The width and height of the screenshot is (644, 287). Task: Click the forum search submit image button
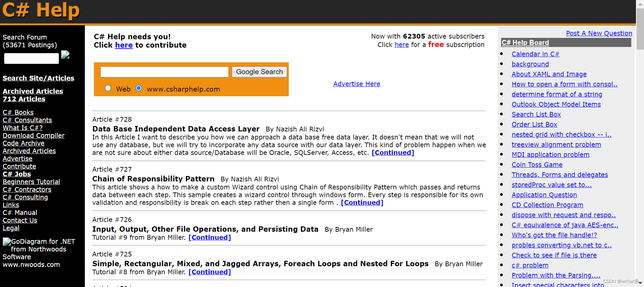(65, 55)
